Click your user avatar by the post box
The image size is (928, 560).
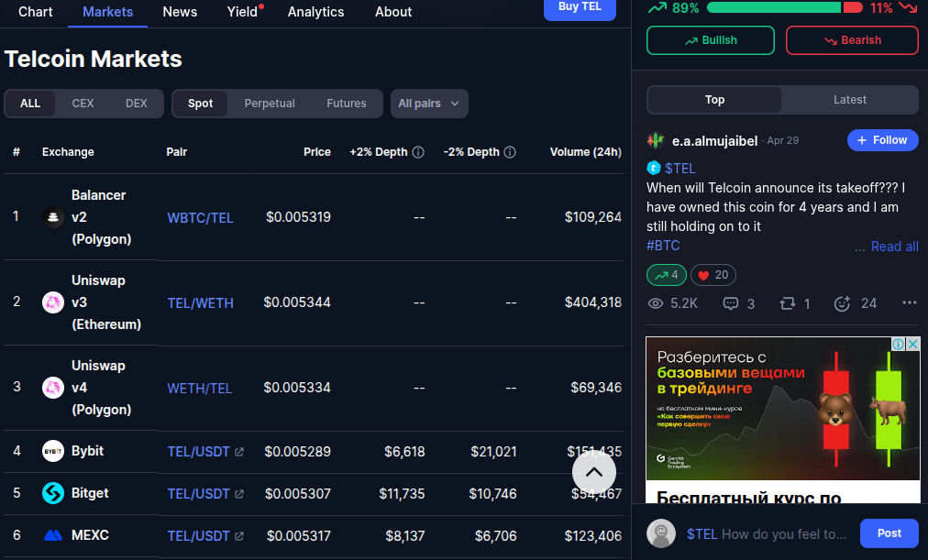coord(661,533)
